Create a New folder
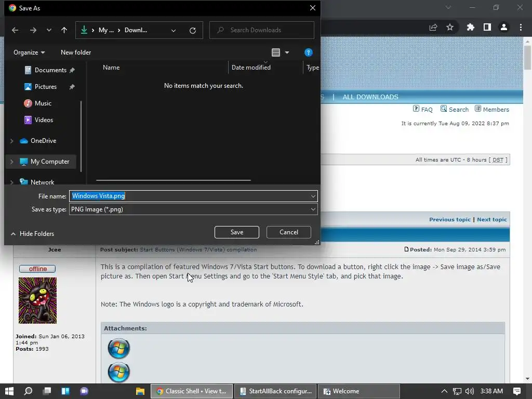 pos(76,52)
